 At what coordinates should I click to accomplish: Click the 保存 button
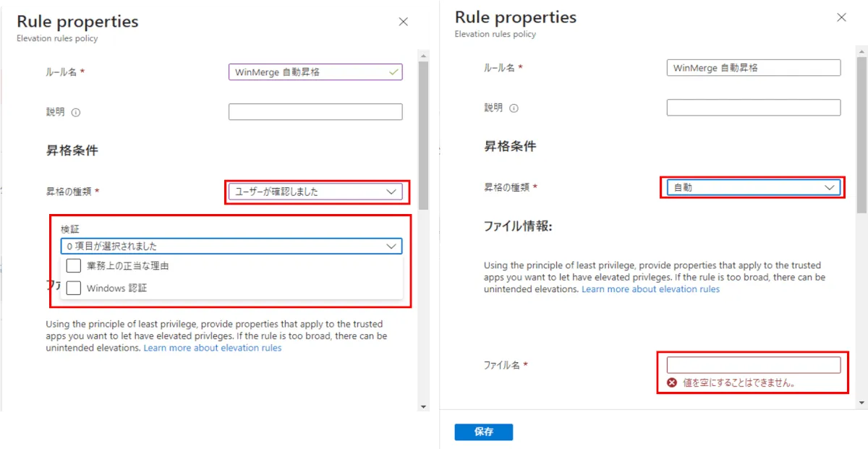484,432
